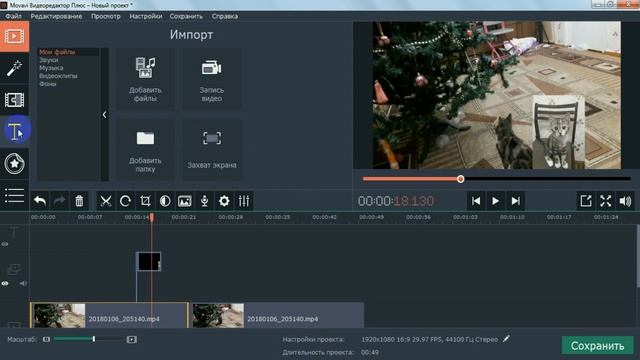Play the preview video
This screenshot has width=640, height=360.
pos(496,201)
